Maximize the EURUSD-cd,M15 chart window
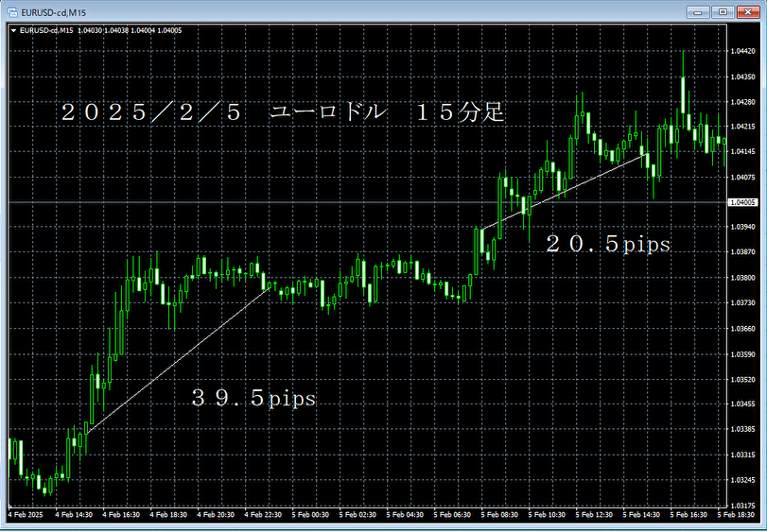767x532 pixels. tap(723, 11)
